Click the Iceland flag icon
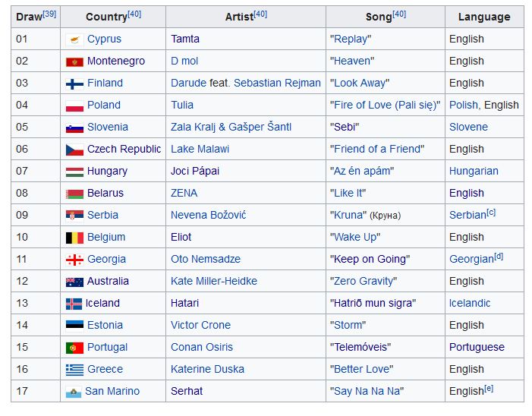The image size is (532, 416). coord(74,304)
